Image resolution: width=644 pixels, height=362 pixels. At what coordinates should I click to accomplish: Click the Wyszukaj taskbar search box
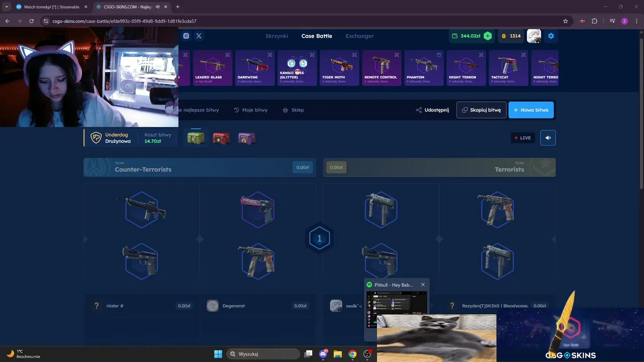263,354
